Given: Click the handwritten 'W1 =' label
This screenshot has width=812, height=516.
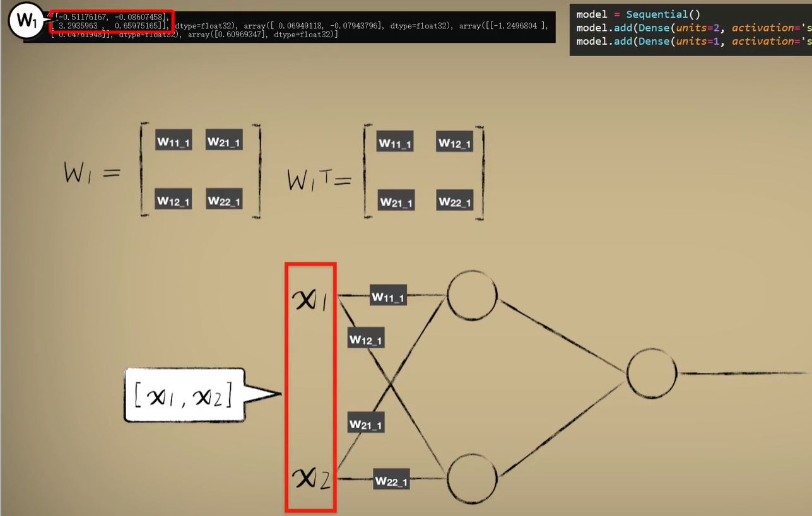Looking at the screenshot, I should (91, 172).
